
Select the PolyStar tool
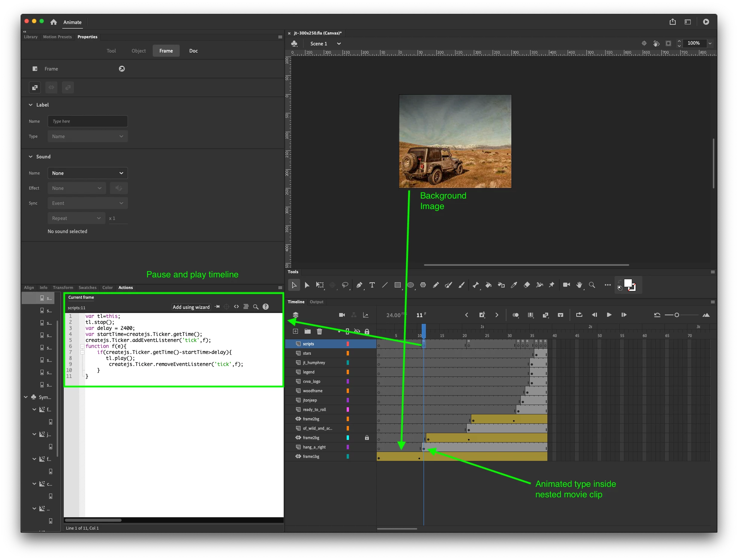(x=423, y=285)
